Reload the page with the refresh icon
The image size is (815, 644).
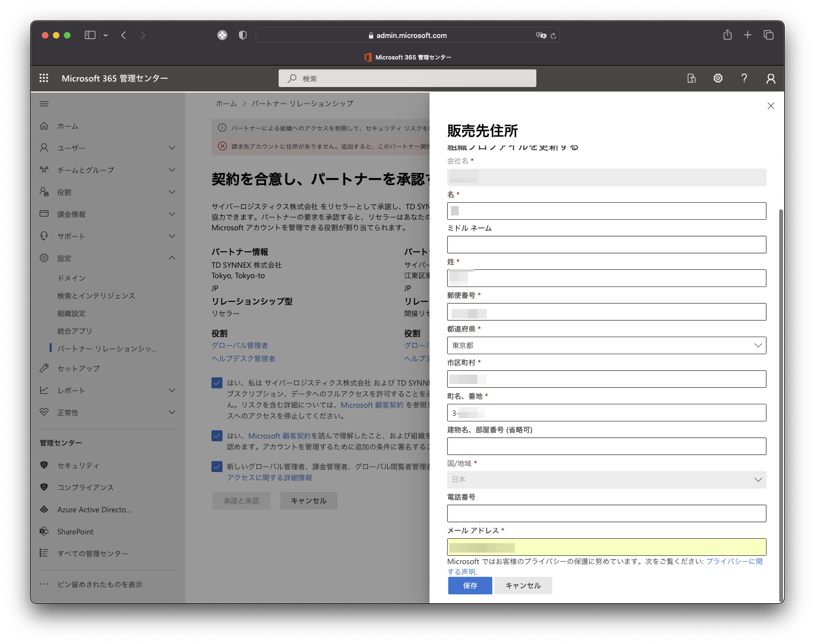[553, 35]
